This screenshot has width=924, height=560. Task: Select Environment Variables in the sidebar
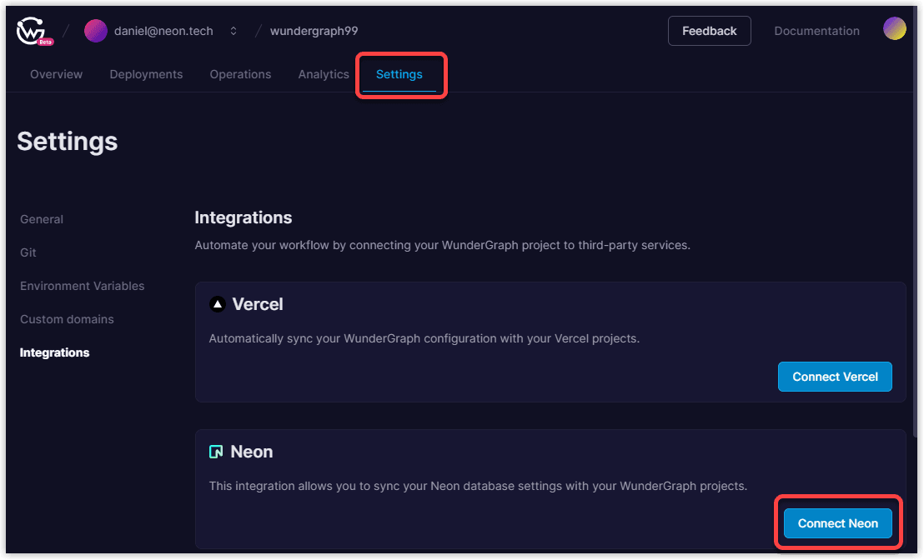82,286
